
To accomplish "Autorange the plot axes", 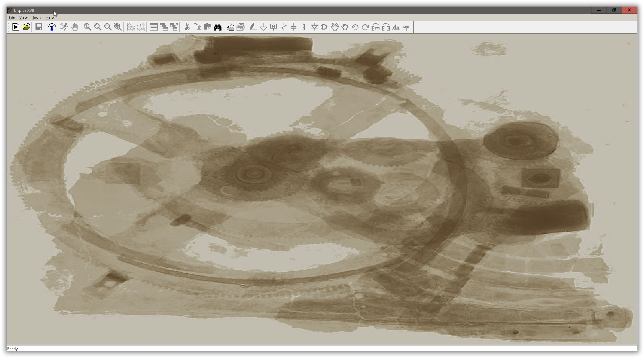I will coord(141,27).
